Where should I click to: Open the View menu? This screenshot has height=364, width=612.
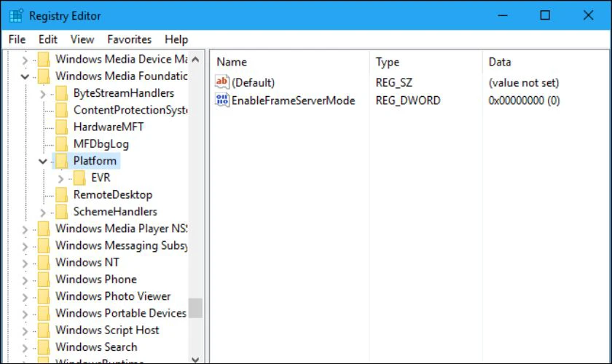click(x=82, y=39)
